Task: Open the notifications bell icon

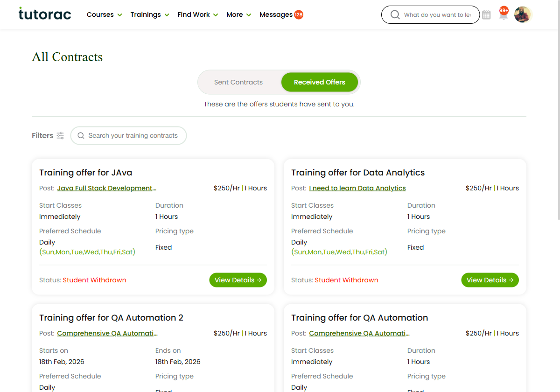Action: coord(503,14)
